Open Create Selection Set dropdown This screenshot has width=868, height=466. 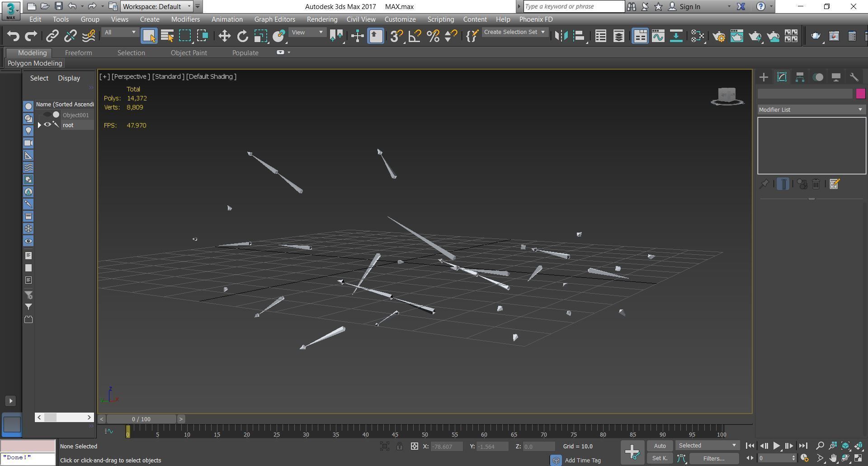click(514, 32)
